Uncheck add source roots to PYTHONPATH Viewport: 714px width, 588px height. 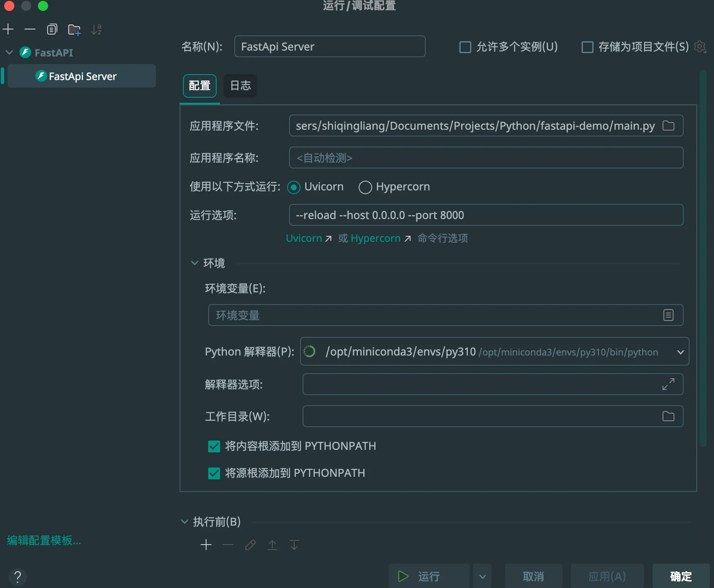214,473
